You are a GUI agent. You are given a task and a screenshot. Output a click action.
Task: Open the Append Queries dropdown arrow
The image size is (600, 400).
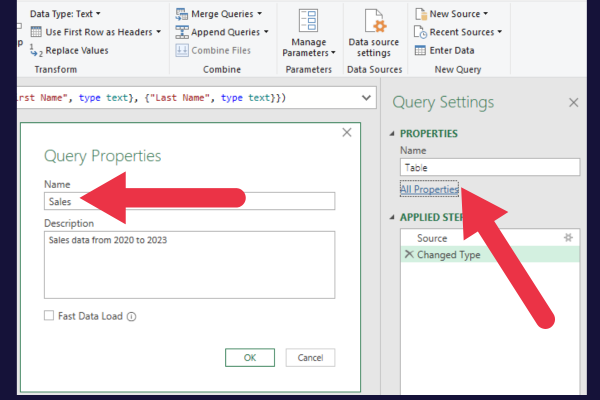(266, 32)
